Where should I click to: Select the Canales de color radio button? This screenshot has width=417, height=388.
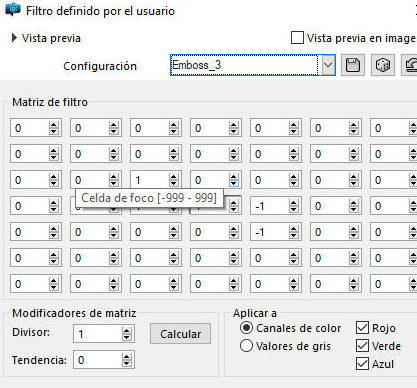click(246, 328)
